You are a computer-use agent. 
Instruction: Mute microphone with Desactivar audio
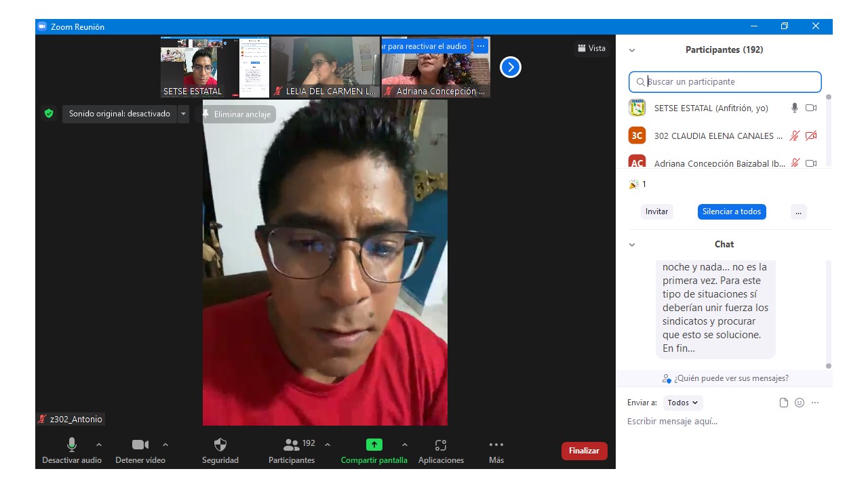point(72,451)
